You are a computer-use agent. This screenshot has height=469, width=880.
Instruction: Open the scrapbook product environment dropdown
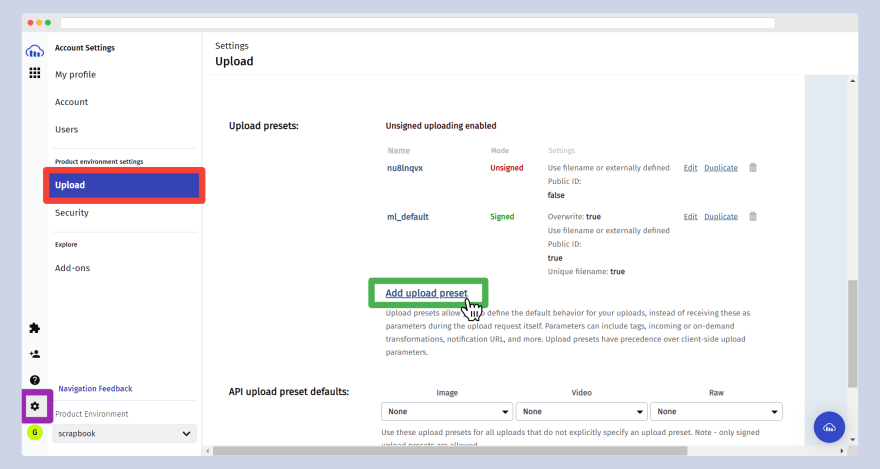tap(124, 434)
